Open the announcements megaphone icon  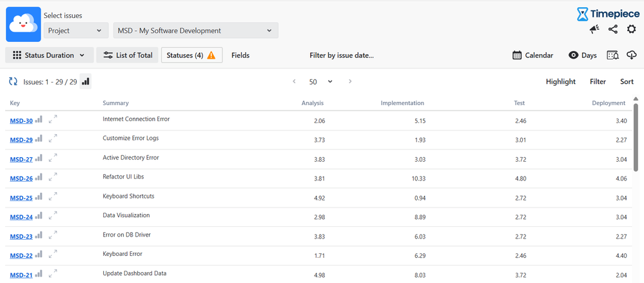tap(594, 29)
